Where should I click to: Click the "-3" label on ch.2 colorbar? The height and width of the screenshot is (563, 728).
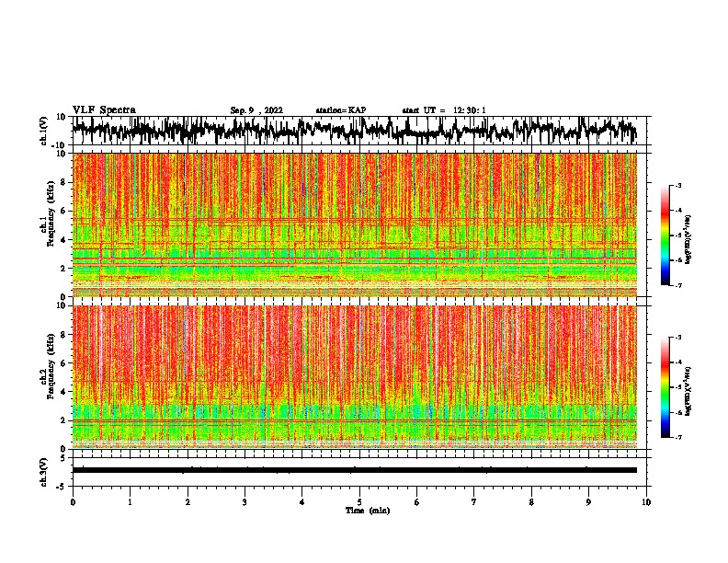(x=677, y=338)
